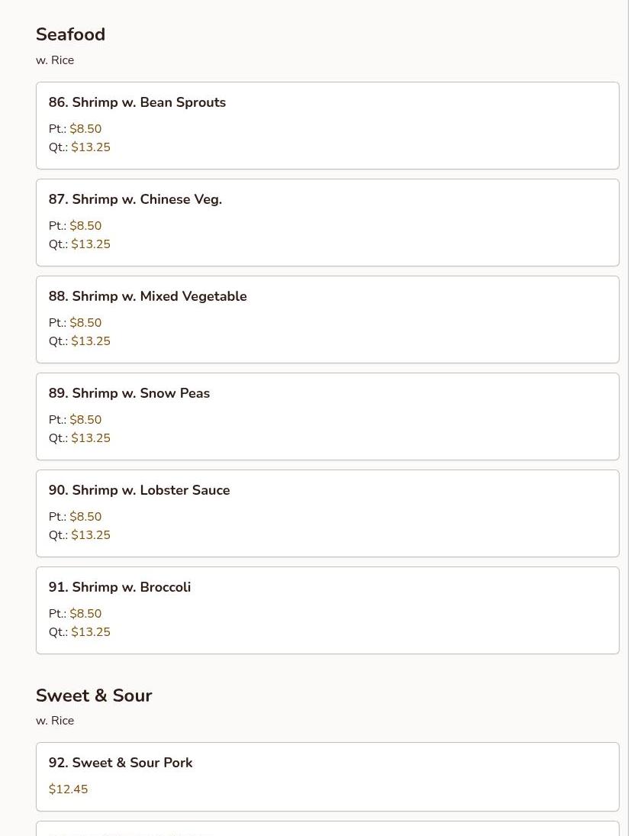Select 89. Shrimp w. Snow Peas card
The height and width of the screenshot is (836, 644).
(327, 416)
